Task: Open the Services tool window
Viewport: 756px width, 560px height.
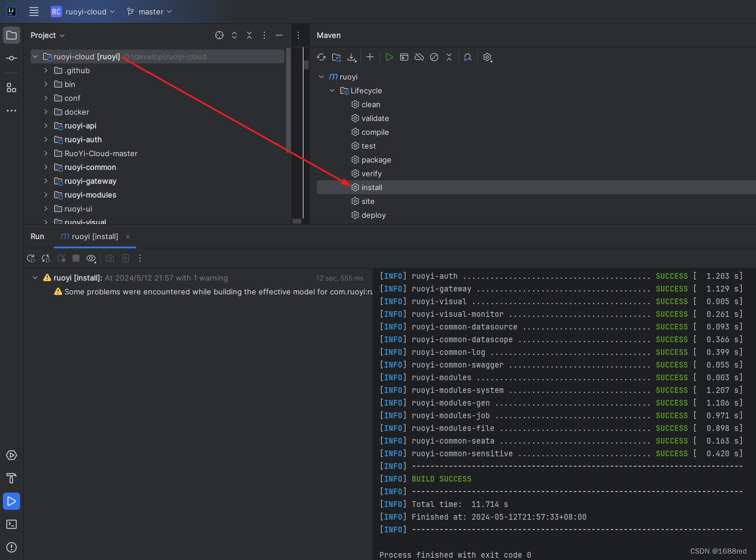Action: (x=12, y=455)
